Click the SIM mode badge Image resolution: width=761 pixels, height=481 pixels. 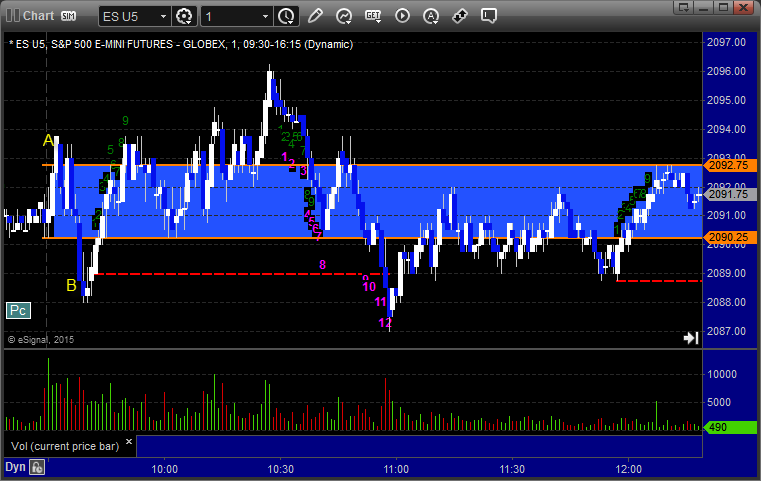coord(68,16)
